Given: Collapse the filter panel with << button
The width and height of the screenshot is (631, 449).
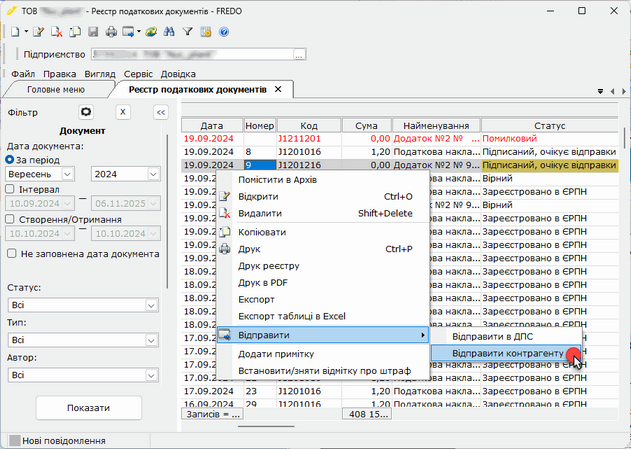Looking at the screenshot, I should pos(161,112).
